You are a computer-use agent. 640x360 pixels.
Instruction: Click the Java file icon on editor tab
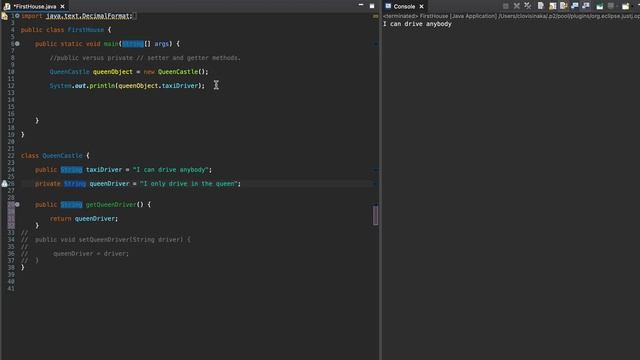(x=7, y=7)
